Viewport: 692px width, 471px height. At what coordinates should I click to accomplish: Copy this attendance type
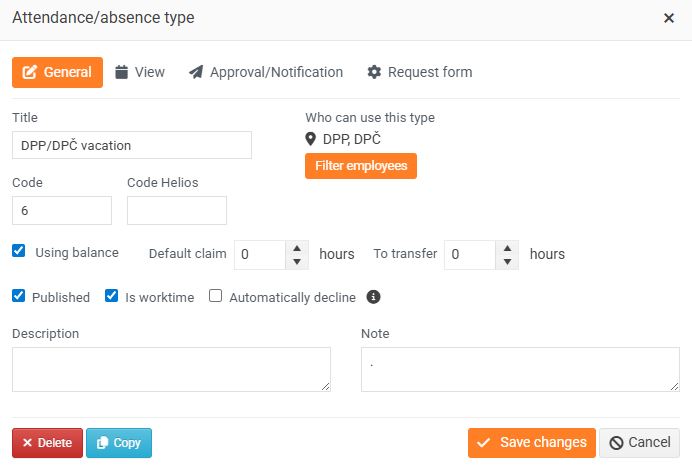tap(119, 443)
